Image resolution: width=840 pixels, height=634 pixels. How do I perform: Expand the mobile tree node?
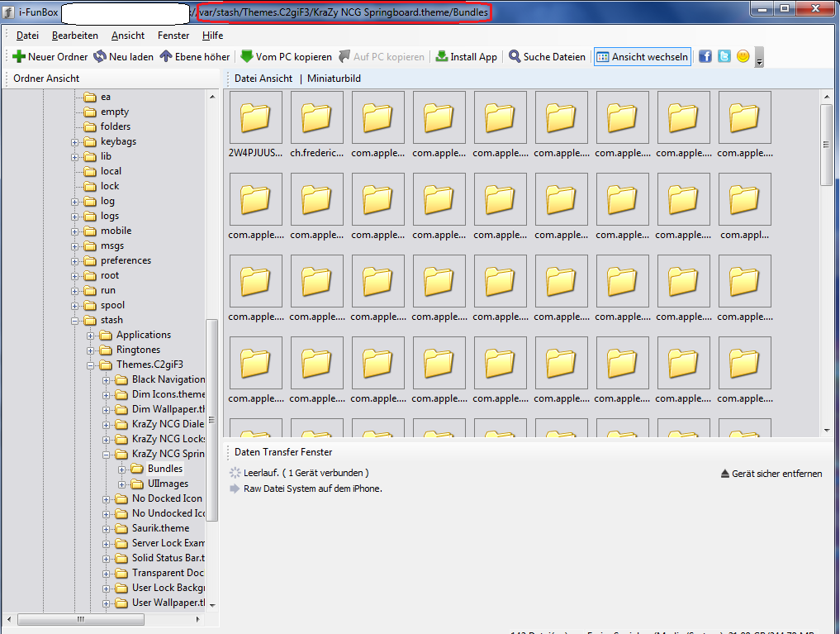tap(74, 232)
